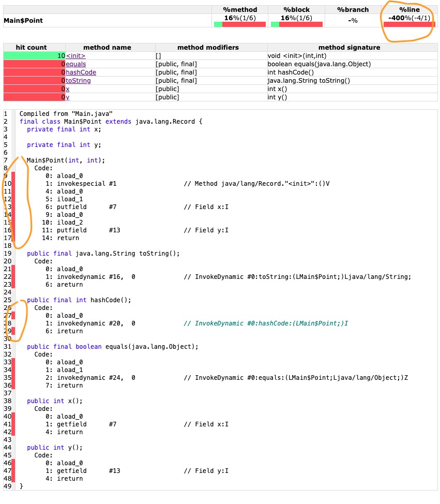
Task: Open the x method link
Action: click(x=67, y=88)
